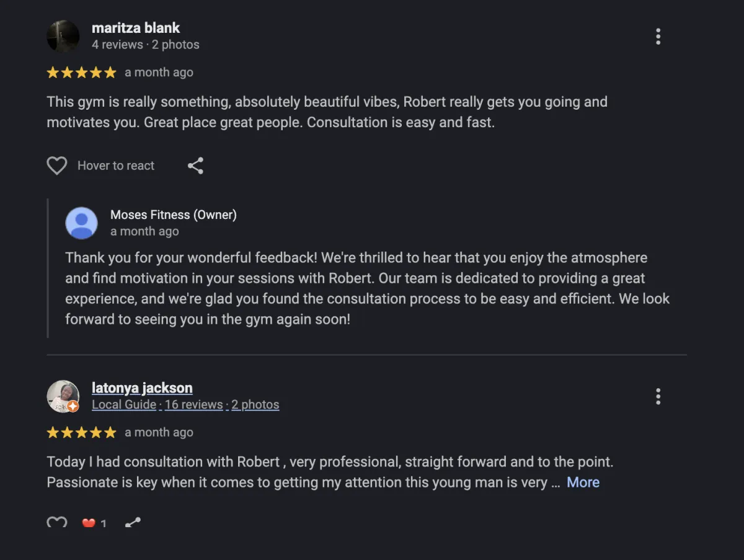Open latonya jackson's 16 reviews link
Image resolution: width=744 pixels, height=560 pixels.
193,405
